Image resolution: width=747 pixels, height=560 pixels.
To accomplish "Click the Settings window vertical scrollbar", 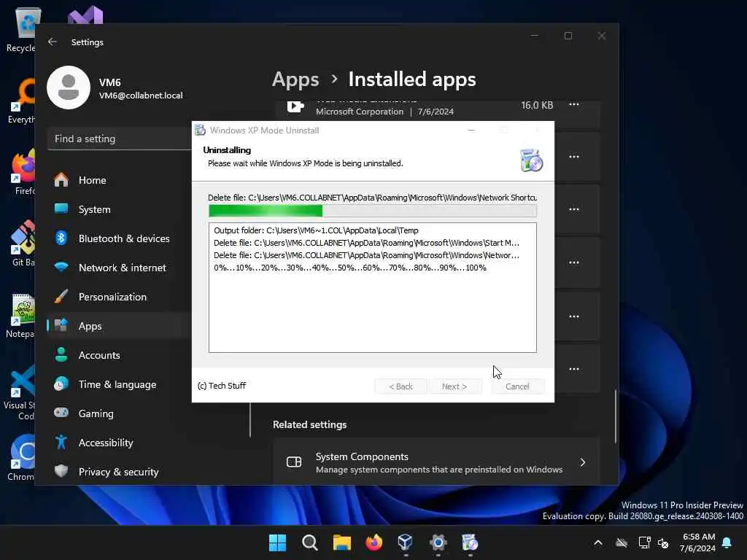I will tap(616, 416).
